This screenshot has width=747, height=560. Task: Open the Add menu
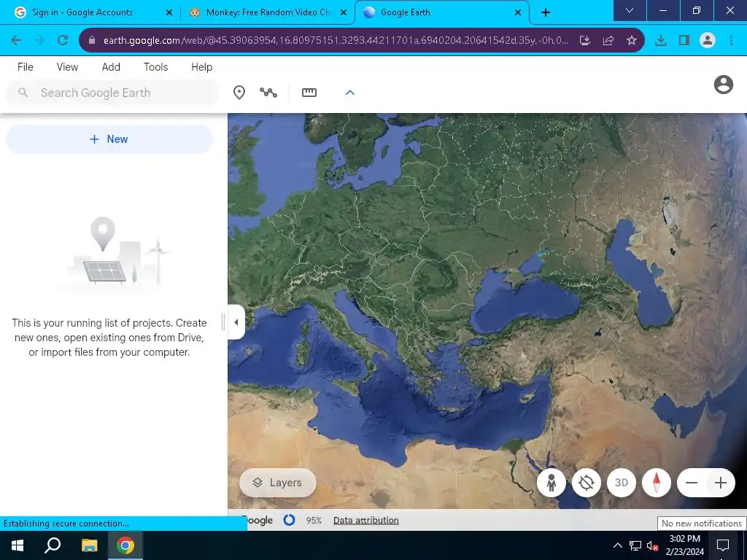[x=111, y=67]
